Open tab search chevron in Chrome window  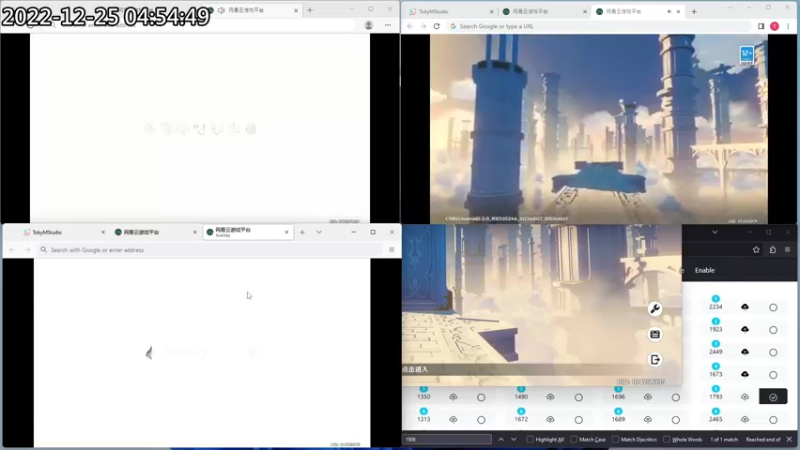click(x=730, y=8)
